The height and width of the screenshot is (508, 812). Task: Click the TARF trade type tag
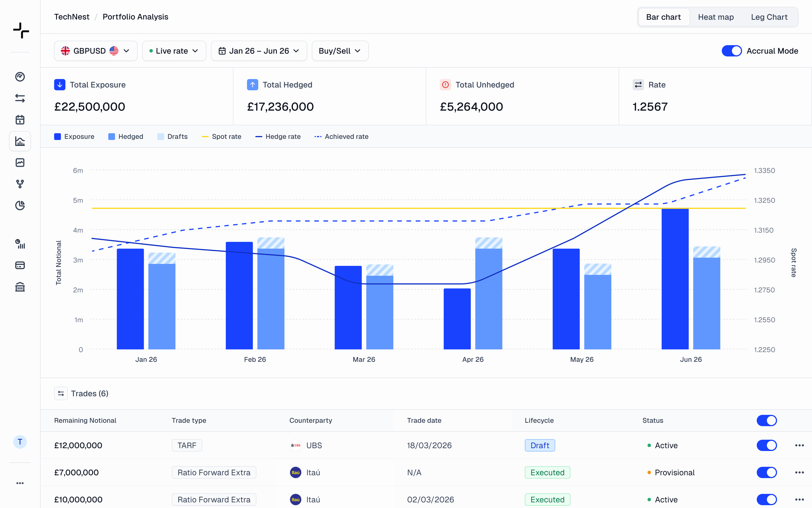point(187,446)
